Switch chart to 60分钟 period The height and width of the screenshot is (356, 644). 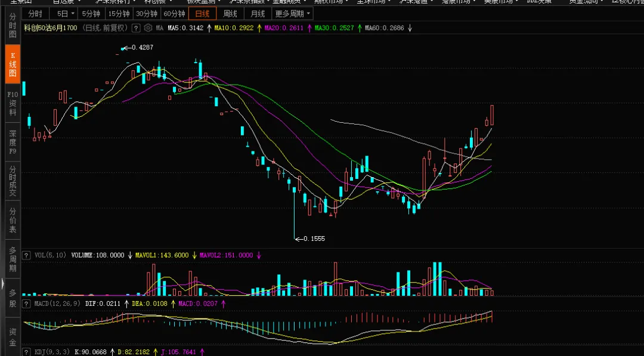(174, 14)
